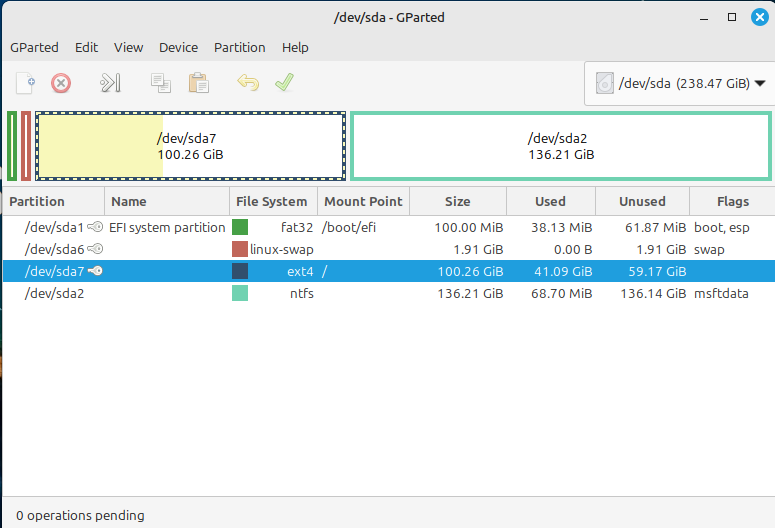The height and width of the screenshot is (528, 775).
Task: Click the 136.14 GiB unused cell
Action: tap(653, 293)
